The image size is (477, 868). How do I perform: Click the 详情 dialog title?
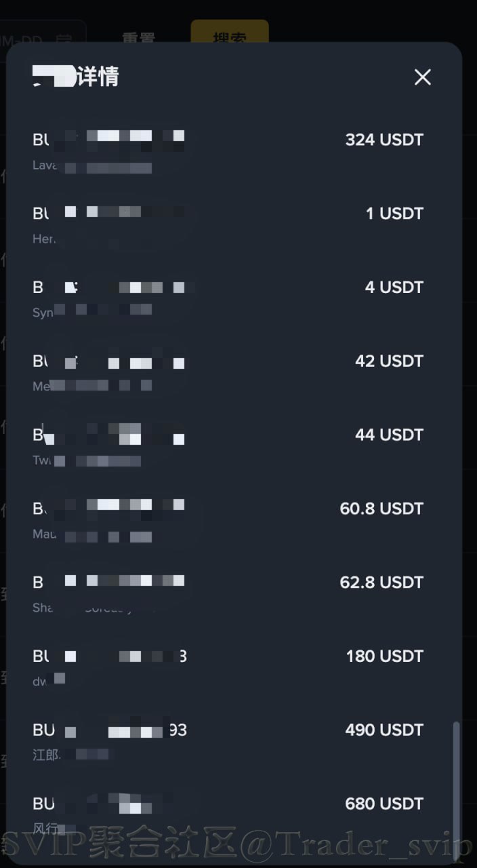pos(76,77)
